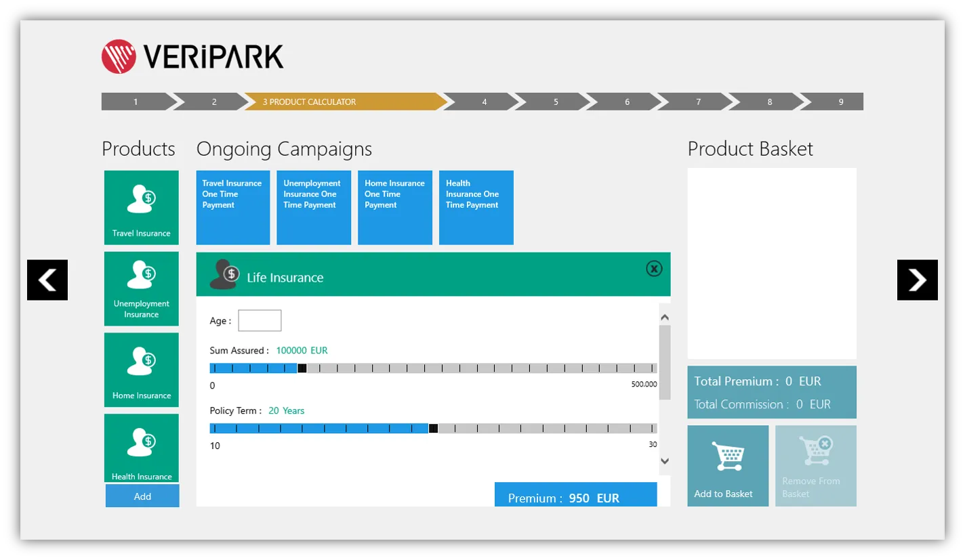The height and width of the screenshot is (560, 965).
Task: Click Remove From Basket button
Action: 816,466
